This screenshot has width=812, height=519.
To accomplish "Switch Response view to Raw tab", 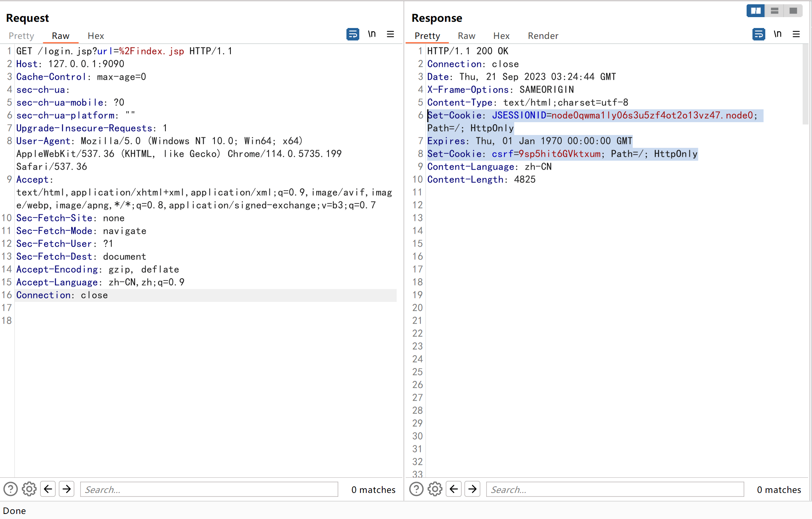I will (466, 36).
